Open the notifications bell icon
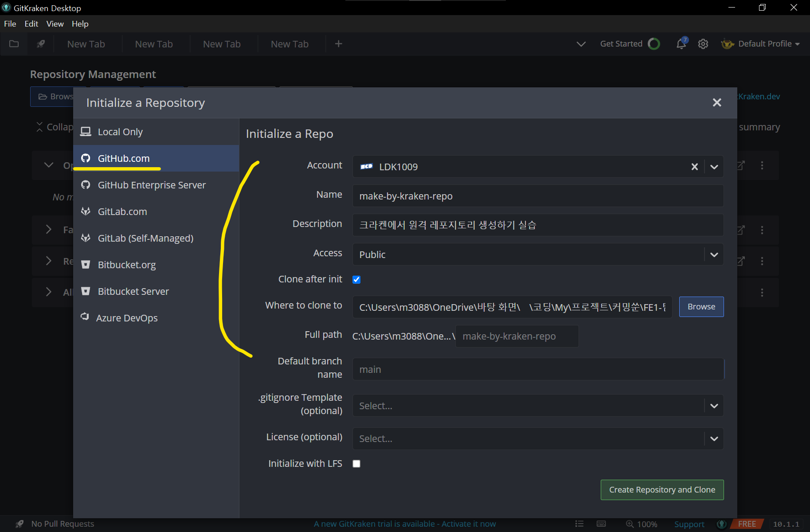The height and width of the screenshot is (532, 810). [681, 44]
